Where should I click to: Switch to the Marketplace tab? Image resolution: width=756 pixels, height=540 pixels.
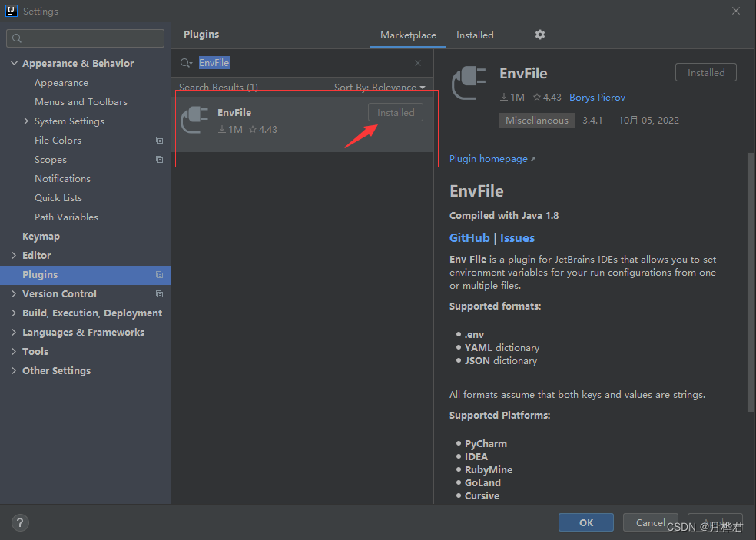(x=408, y=35)
